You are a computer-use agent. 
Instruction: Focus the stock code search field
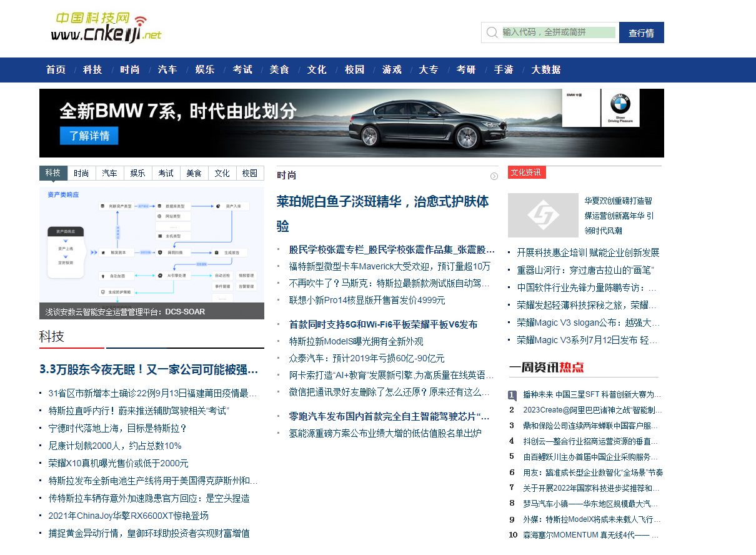(x=559, y=32)
